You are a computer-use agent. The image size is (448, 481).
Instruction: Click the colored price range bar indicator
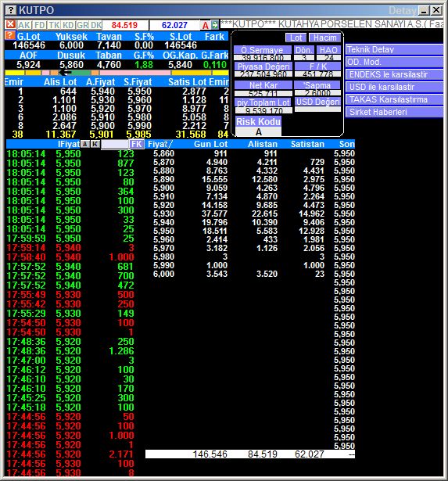point(116,73)
